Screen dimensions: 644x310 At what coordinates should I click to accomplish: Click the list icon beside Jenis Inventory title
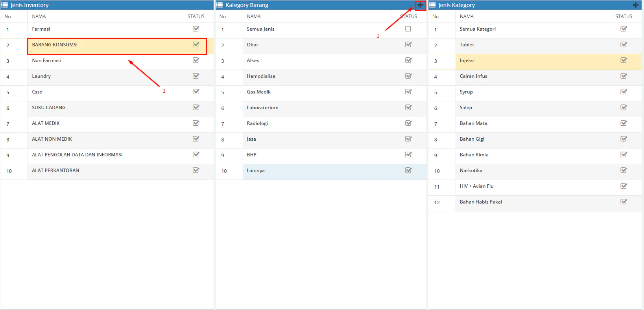point(5,5)
